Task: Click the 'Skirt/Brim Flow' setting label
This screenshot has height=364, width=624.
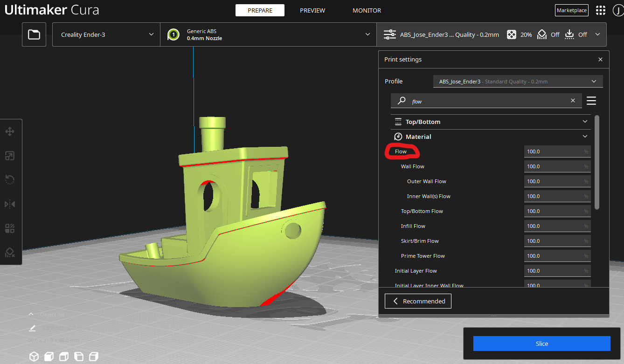Action: tap(420, 241)
